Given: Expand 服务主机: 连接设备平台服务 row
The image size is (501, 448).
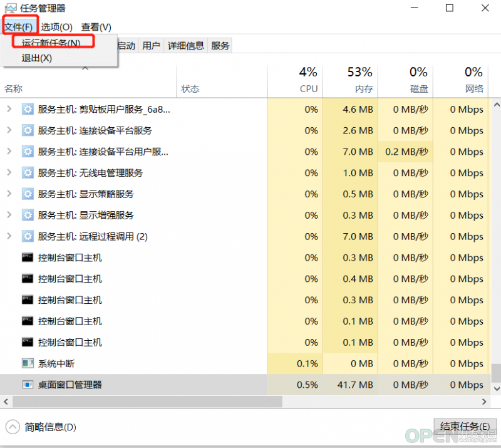Looking at the screenshot, I should click(x=9, y=130).
